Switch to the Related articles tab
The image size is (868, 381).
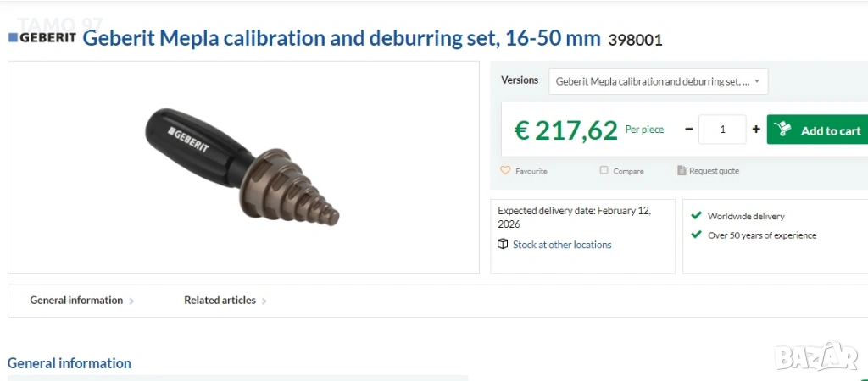point(220,301)
